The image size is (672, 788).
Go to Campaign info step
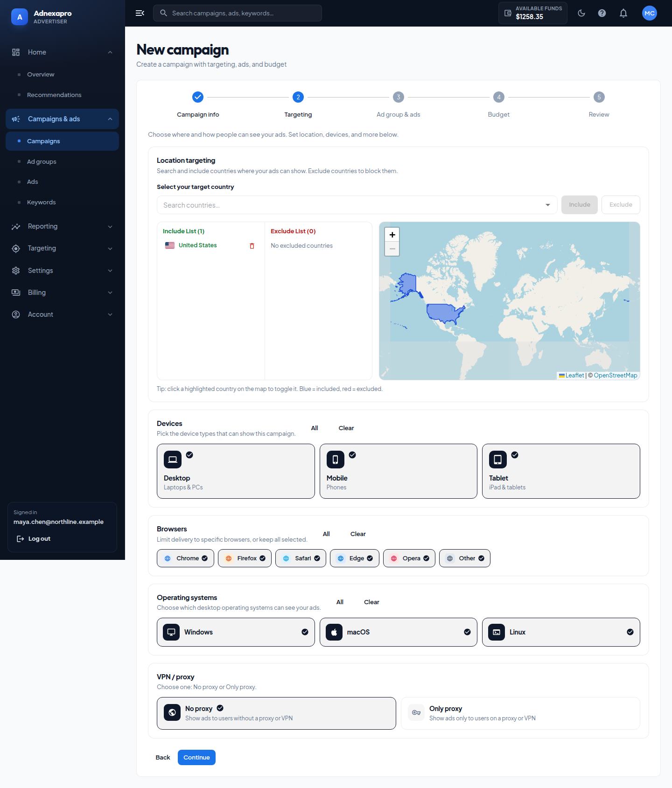tap(198, 97)
